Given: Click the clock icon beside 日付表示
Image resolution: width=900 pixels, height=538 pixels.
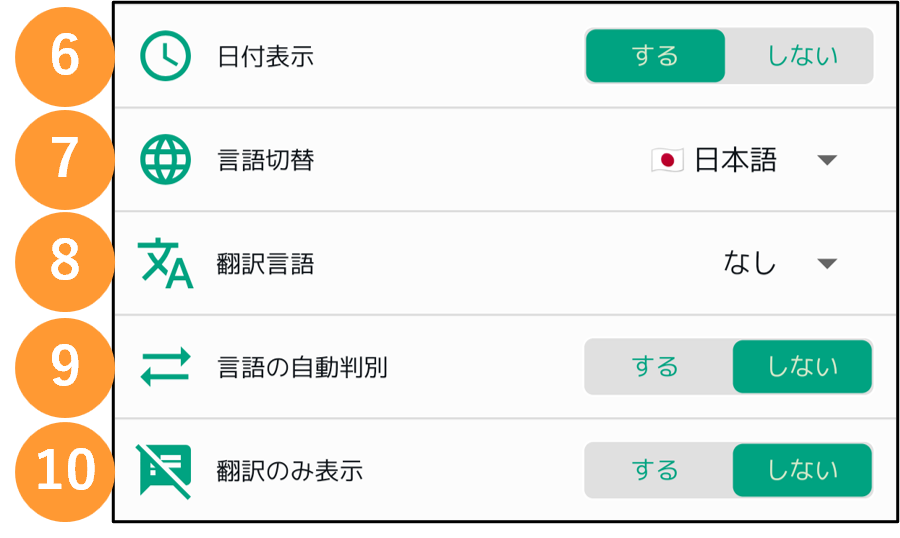Looking at the screenshot, I should click(165, 56).
